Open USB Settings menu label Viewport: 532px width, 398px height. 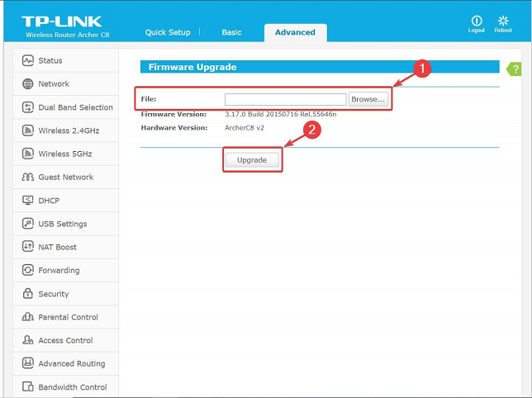pyautogui.click(x=63, y=224)
